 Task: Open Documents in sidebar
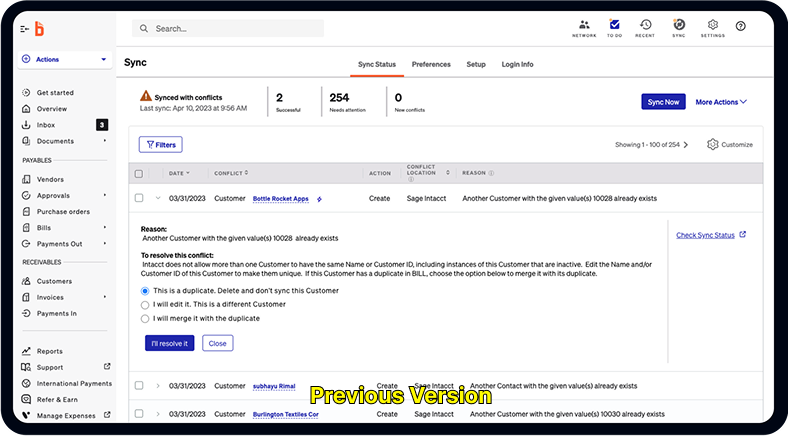55,141
